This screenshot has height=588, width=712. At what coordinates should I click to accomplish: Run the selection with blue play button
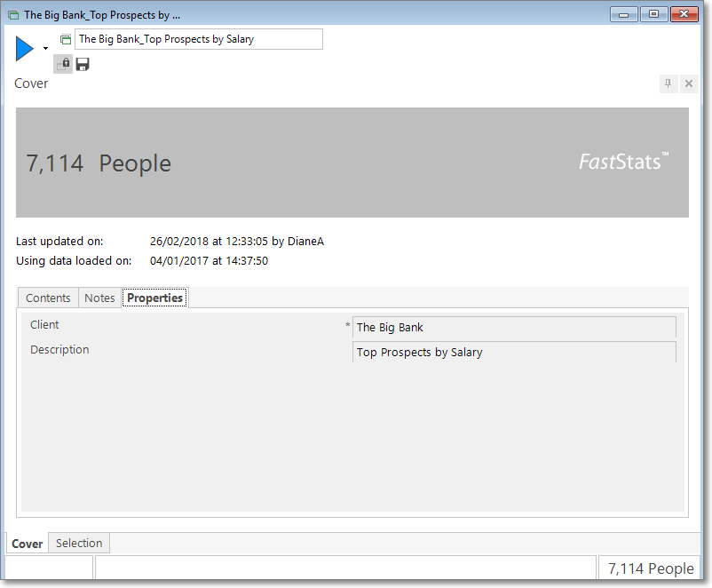pos(25,49)
